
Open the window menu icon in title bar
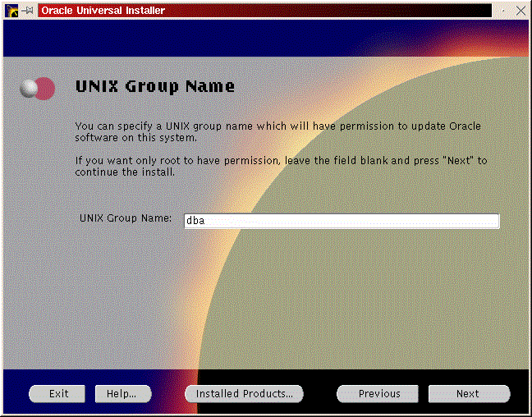click(x=11, y=11)
